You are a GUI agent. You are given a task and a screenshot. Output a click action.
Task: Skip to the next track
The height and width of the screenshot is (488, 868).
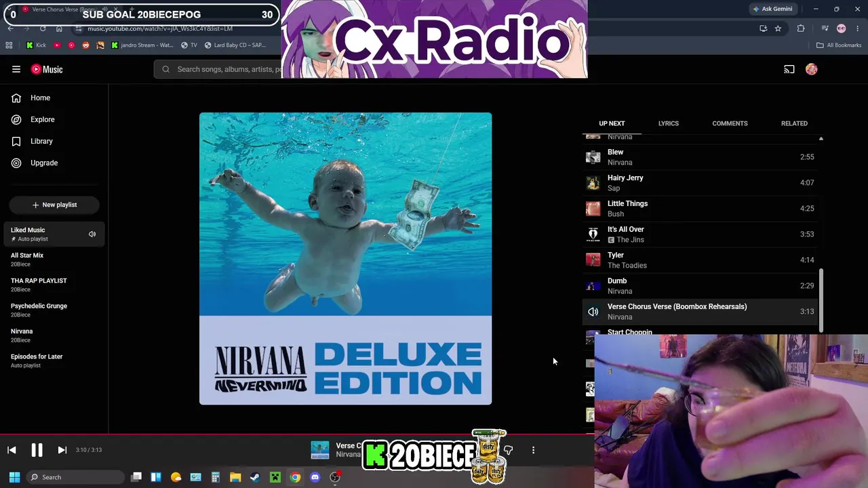pyautogui.click(x=62, y=450)
